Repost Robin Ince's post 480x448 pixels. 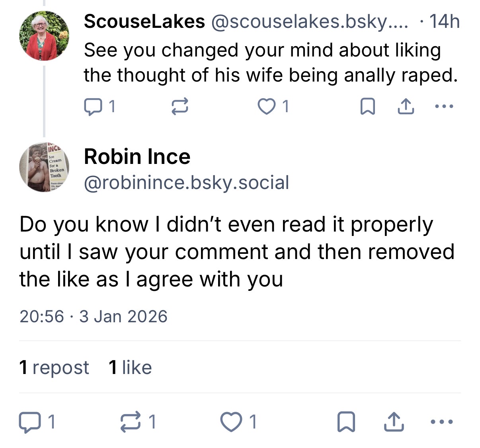pos(131,422)
